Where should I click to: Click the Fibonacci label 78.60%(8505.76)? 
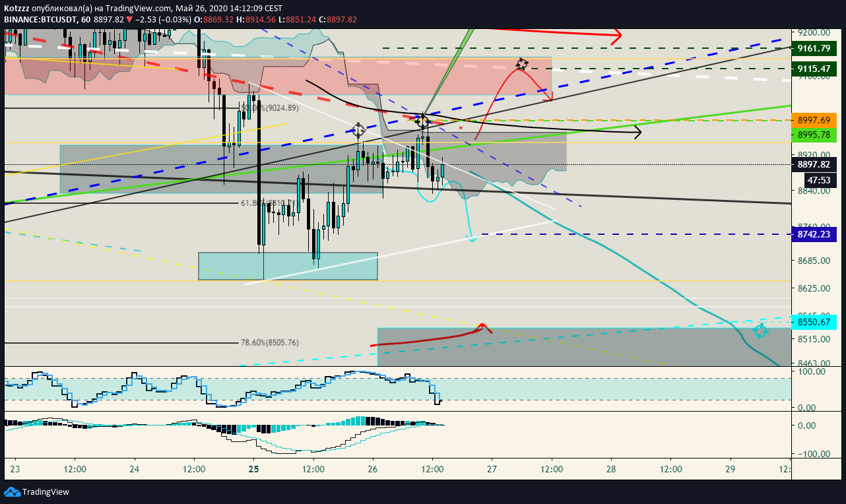coord(270,342)
